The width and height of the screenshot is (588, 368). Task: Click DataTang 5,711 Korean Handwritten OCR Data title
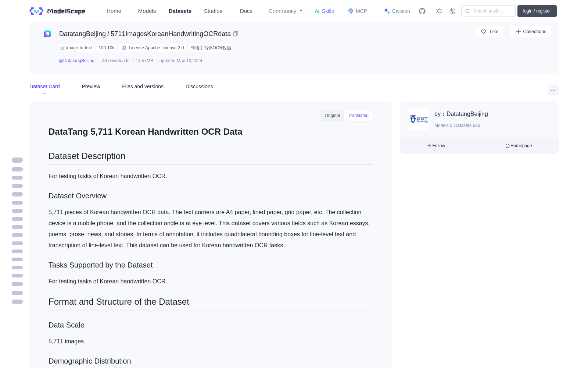click(145, 132)
